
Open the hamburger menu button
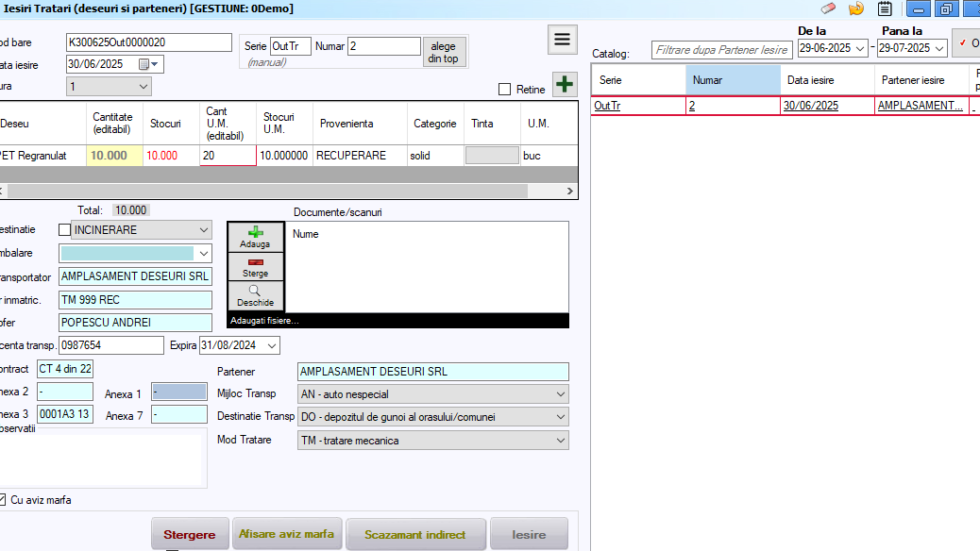[562, 40]
